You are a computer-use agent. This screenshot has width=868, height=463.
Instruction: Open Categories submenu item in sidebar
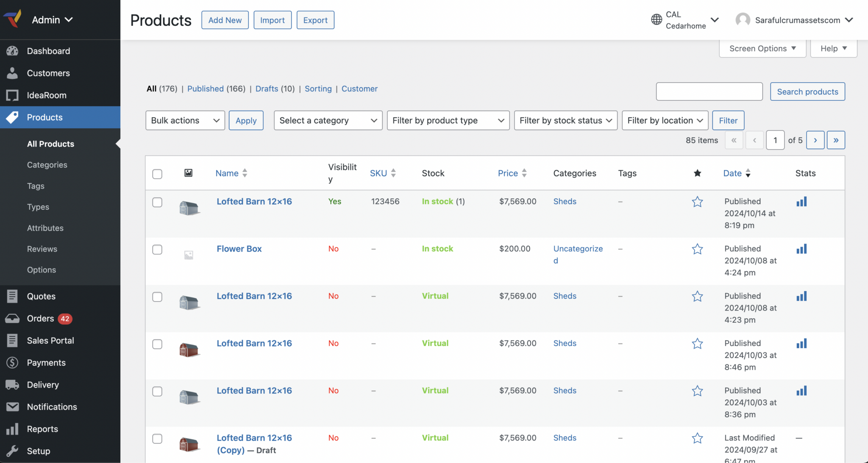(47, 165)
